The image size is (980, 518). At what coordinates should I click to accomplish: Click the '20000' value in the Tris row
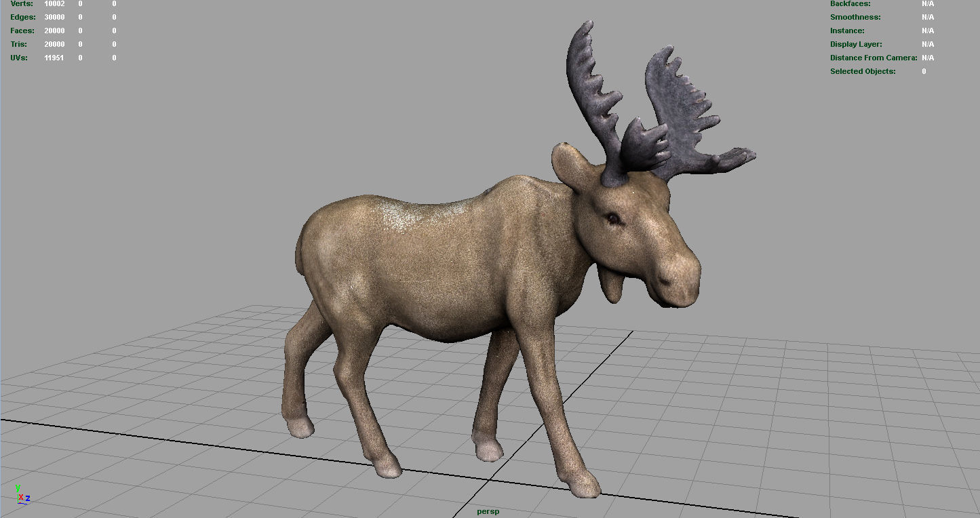(x=54, y=44)
